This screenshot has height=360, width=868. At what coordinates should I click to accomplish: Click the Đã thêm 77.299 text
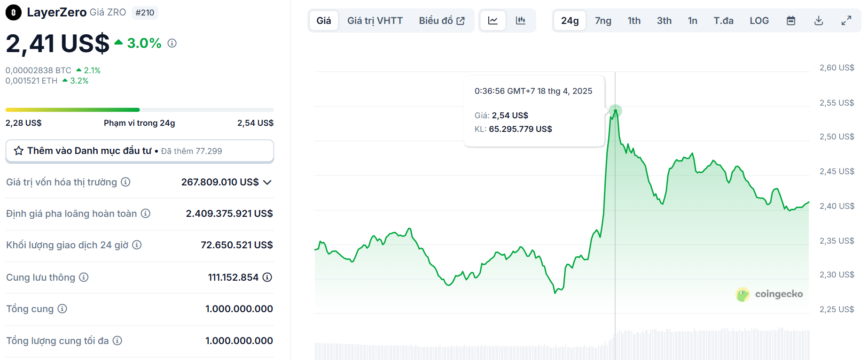[x=191, y=151]
